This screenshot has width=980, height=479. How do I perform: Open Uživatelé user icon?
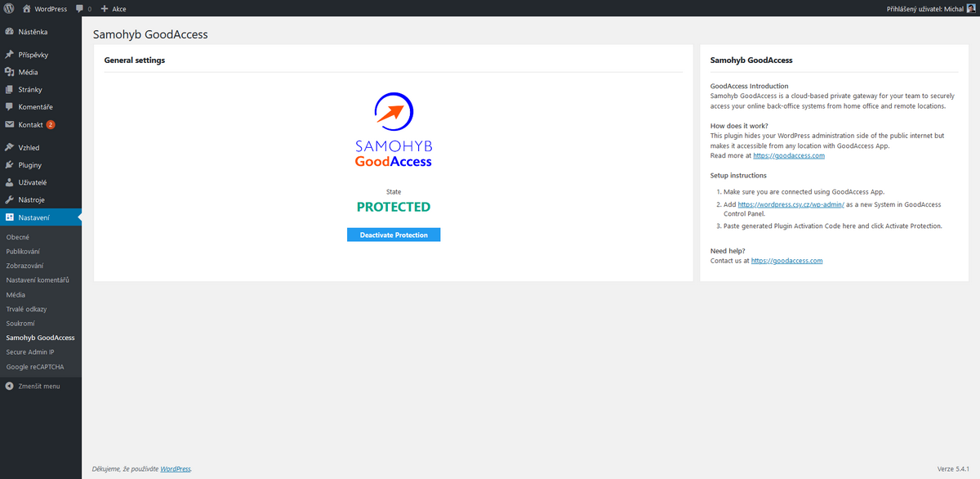click(x=10, y=182)
